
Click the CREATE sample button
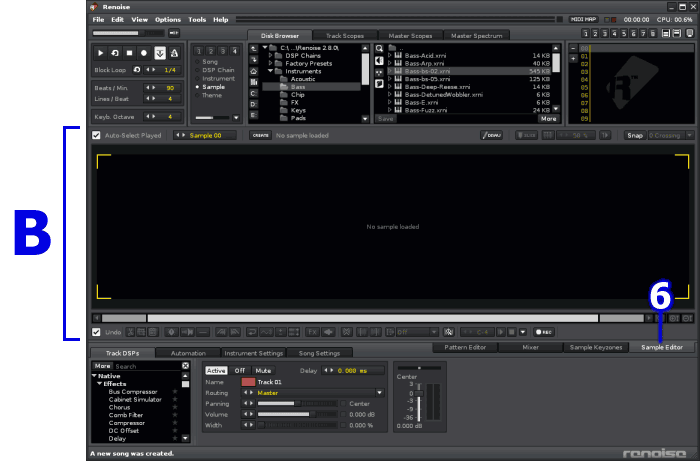260,135
